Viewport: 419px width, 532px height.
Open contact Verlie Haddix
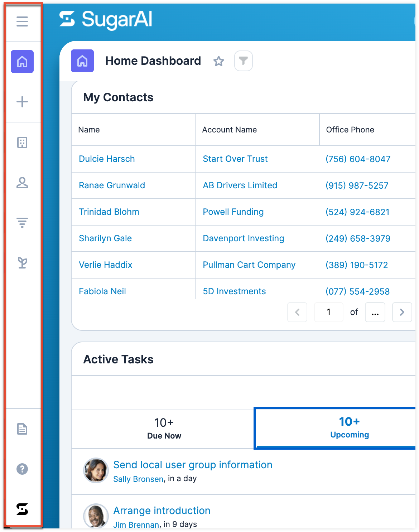coord(105,265)
